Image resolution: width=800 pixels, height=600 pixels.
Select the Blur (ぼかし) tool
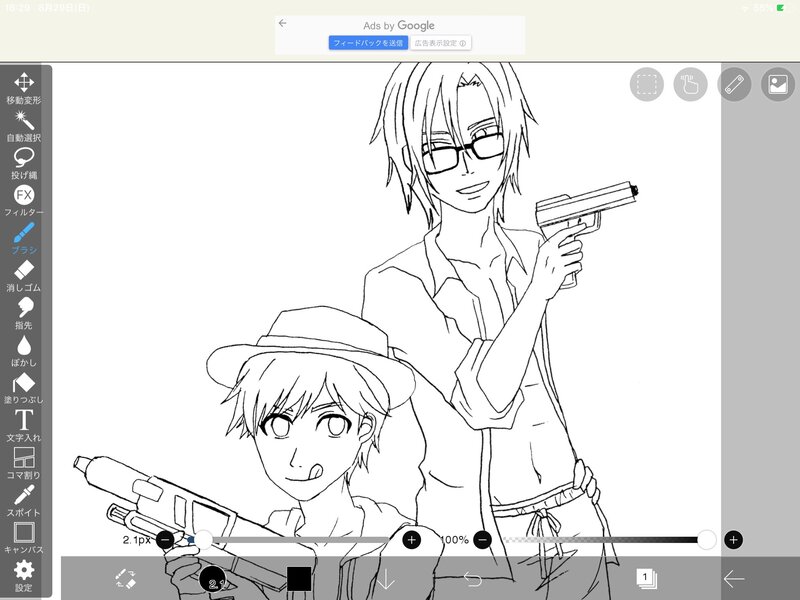tap(23, 351)
